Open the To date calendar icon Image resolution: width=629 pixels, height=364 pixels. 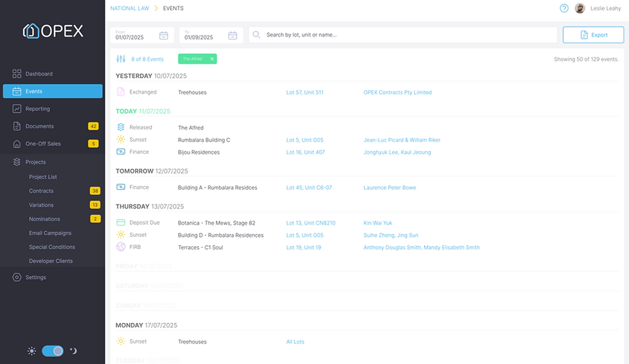click(233, 35)
